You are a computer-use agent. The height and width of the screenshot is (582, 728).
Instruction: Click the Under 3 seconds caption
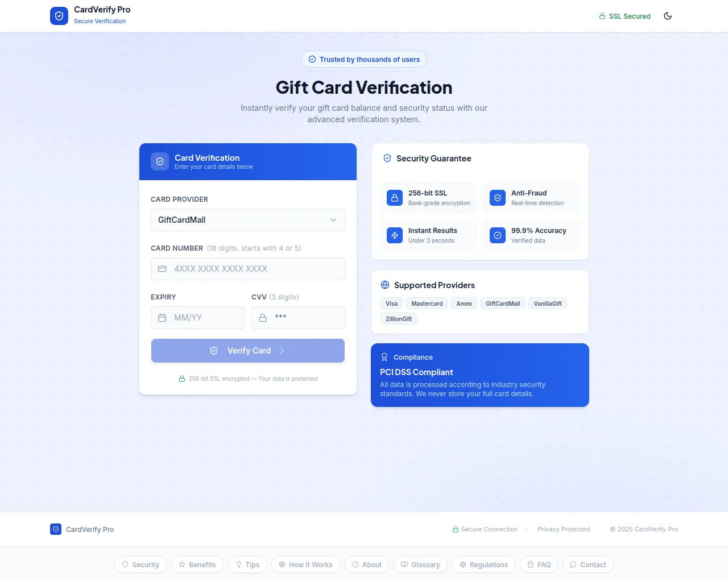click(x=431, y=240)
